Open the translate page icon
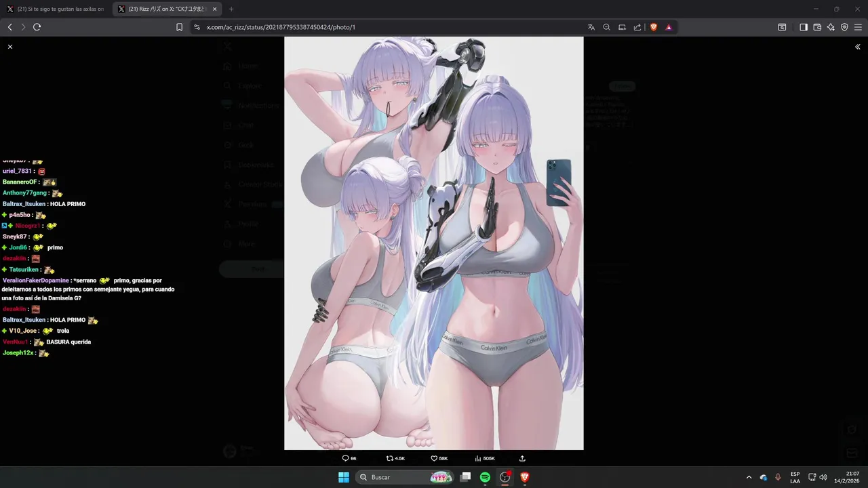This screenshot has width=868, height=488. (591, 27)
